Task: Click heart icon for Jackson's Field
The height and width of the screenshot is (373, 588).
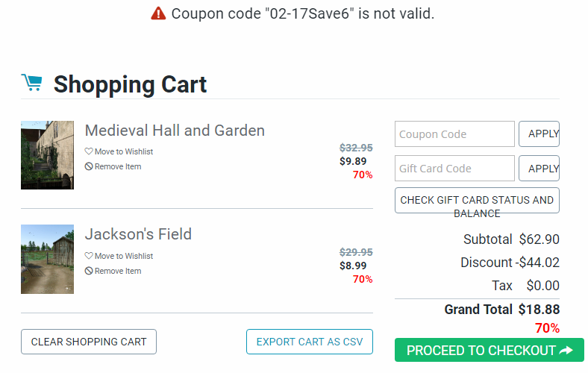Action: (89, 257)
